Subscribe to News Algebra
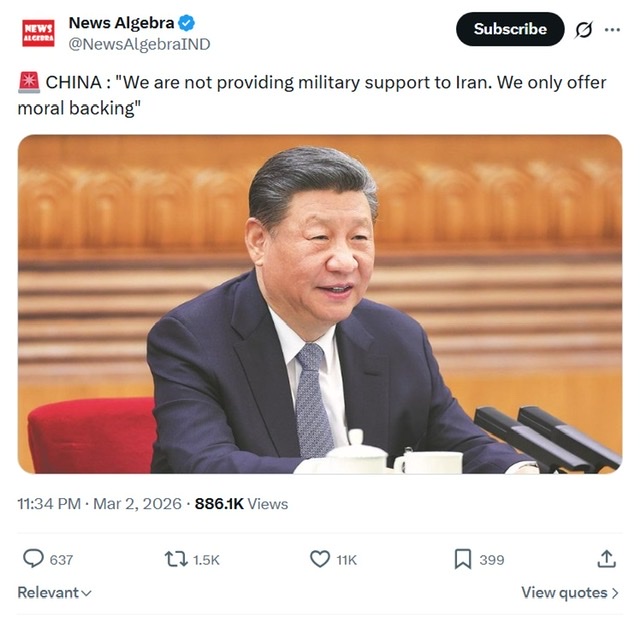The height and width of the screenshot is (617, 640). [x=510, y=29]
